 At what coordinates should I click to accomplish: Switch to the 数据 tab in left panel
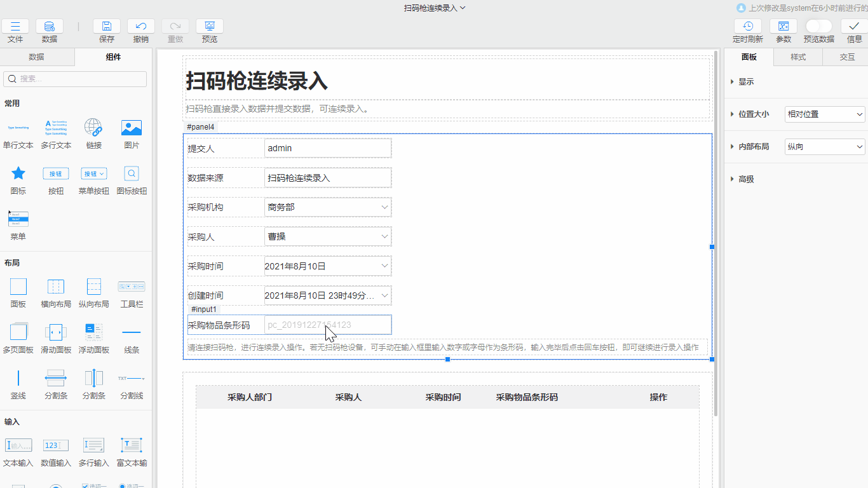click(37, 57)
